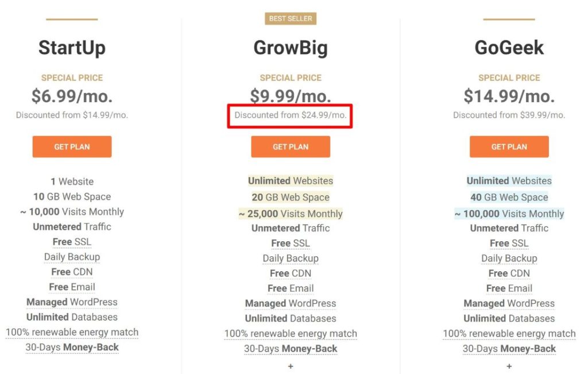Click GET PLAN under GrowBig

[291, 146]
